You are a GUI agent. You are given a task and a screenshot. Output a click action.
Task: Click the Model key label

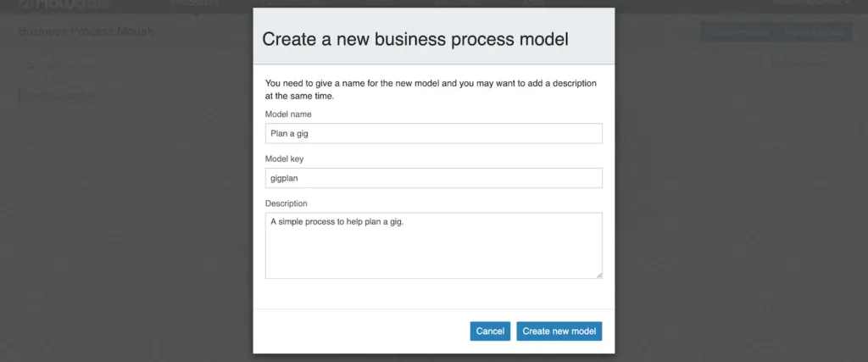pyautogui.click(x=285, y=159)
